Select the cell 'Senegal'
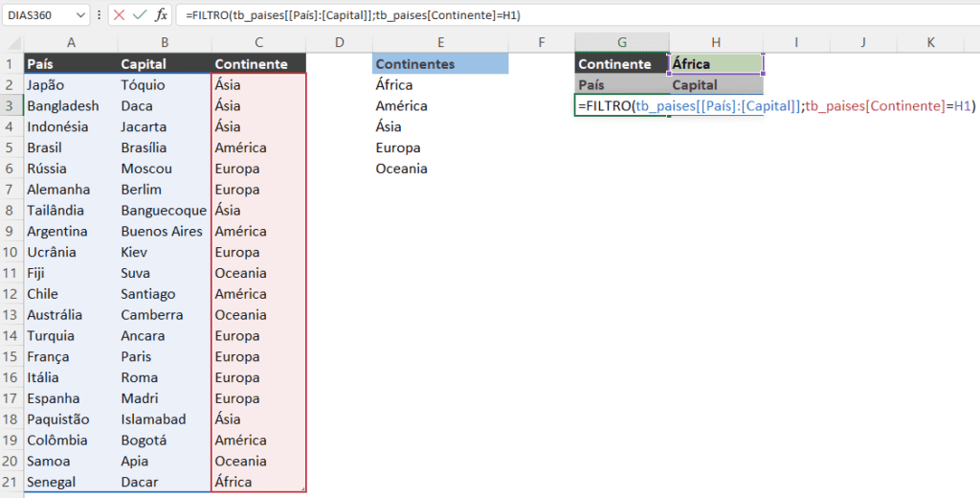This screenshot has width=980, height=498. tap(71, 482)
